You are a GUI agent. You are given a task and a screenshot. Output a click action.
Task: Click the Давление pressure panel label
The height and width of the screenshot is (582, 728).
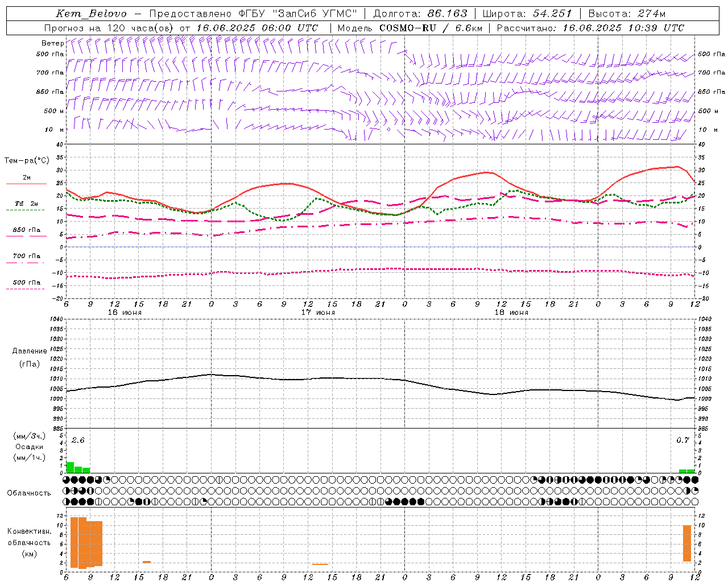[x=30, y=351]
